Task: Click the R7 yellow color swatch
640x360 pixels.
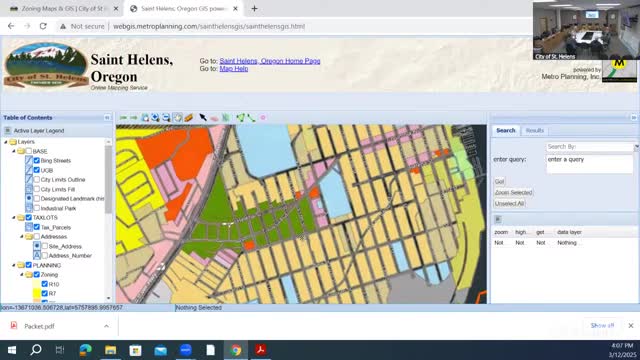Action: [x=37, y=293]
